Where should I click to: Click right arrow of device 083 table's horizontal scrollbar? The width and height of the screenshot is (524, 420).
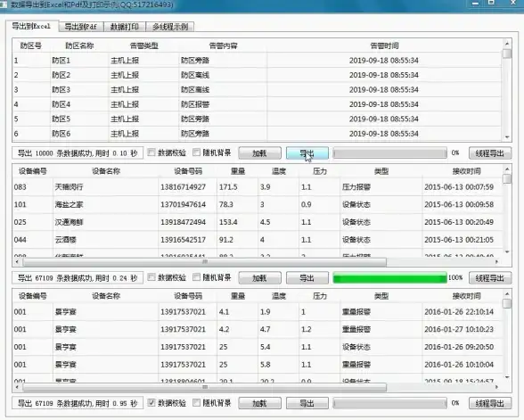point(497,262)
